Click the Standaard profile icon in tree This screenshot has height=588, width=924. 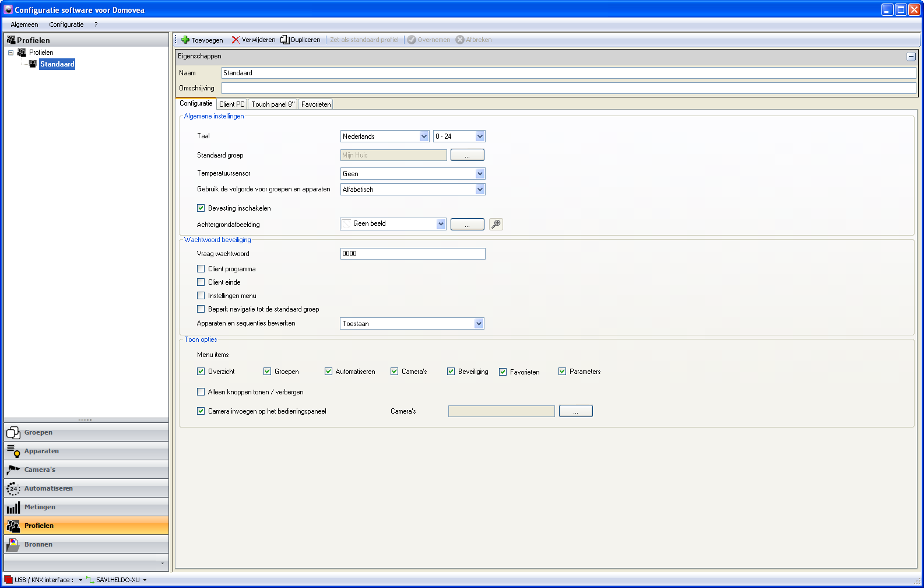[33, 64]
